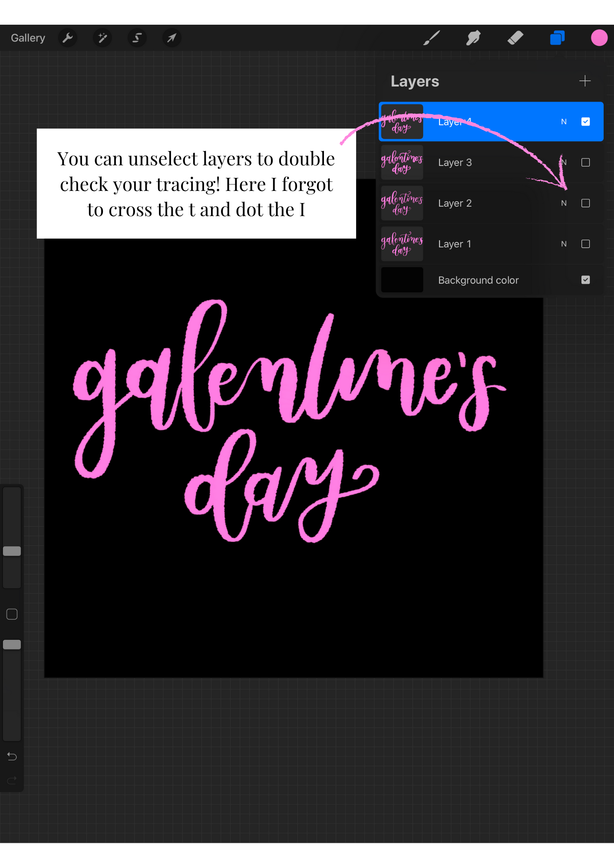
Task: Select Layer 3 thumbnail
Action: (402, 163)
